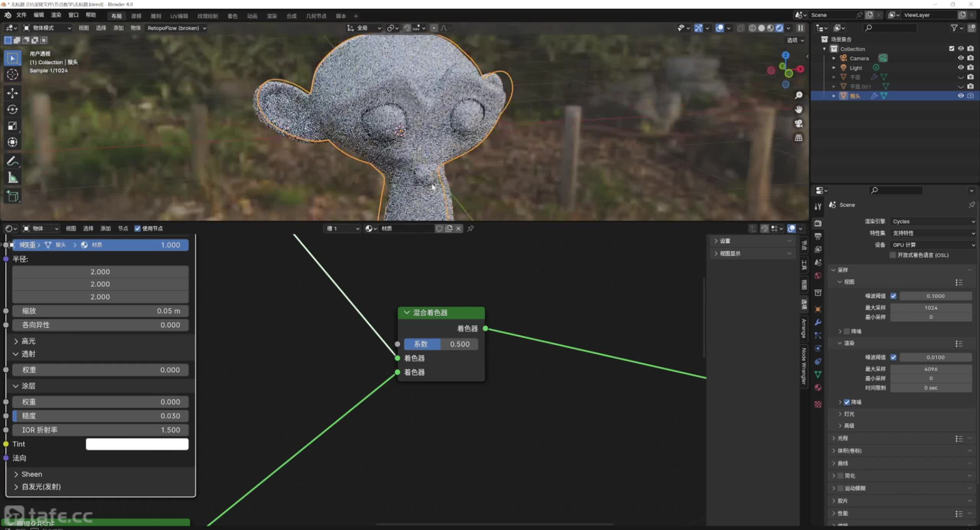Select the Select Box tool

pyautogui.click(x=12, y=58)
